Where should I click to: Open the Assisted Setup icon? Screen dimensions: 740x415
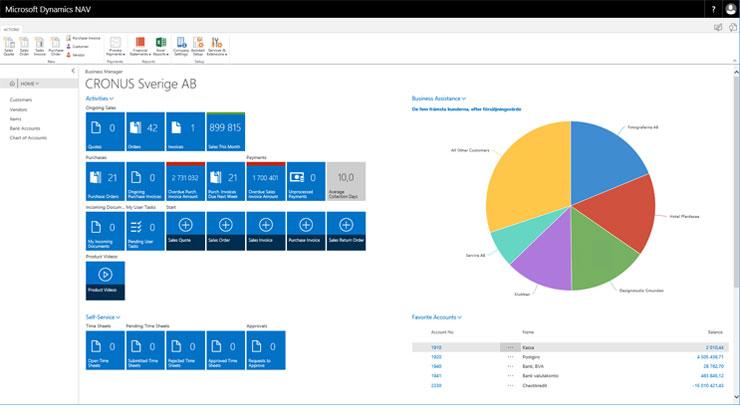196,44
